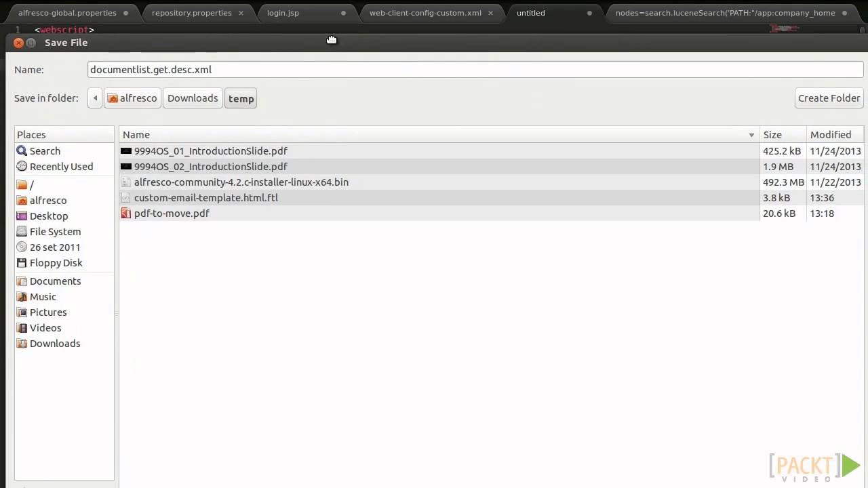868x488 pixels.
Task: Click the Downloads folder icon in Places
Action: click(22, 344)
